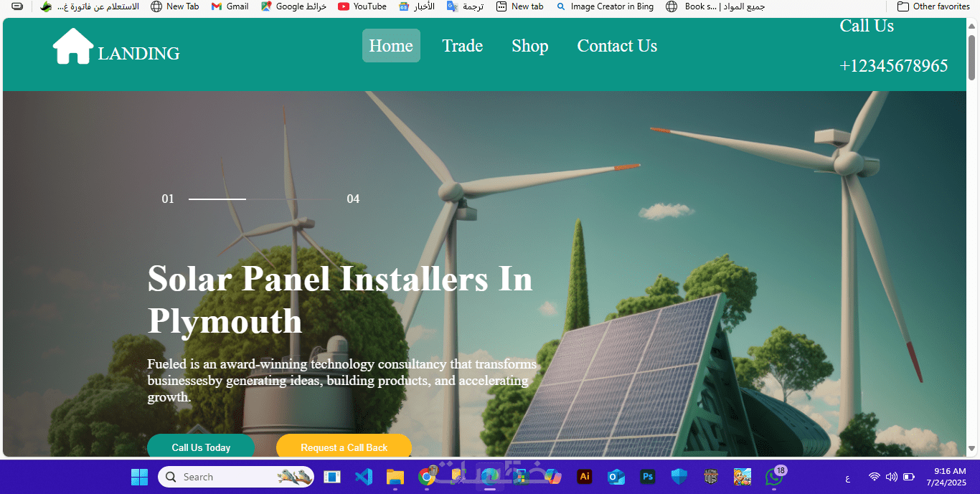The width and height of the screenshot is (980, 494).
Task: Open Windows Security shield icon
Action: coord(679,477)
